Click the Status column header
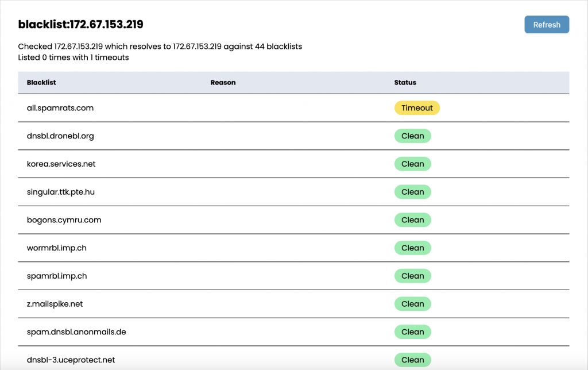 click(x=405, y=83)
